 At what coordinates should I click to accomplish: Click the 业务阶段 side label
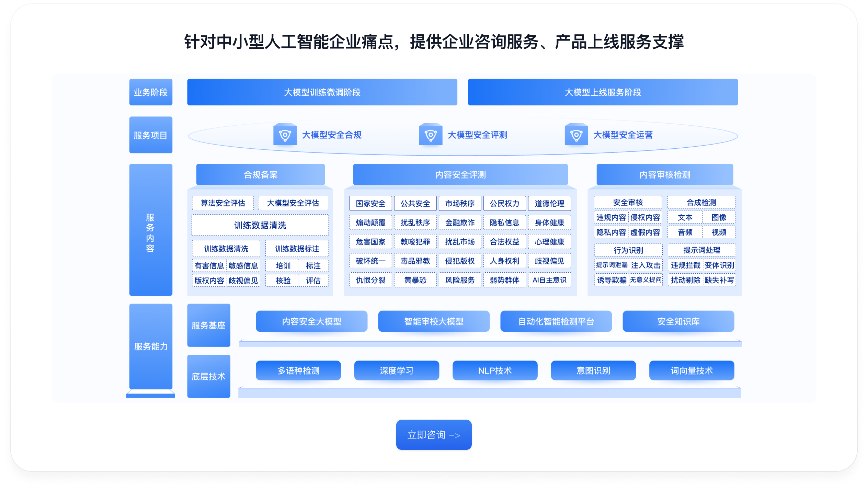pyautogui.click(x=150, y=92)
